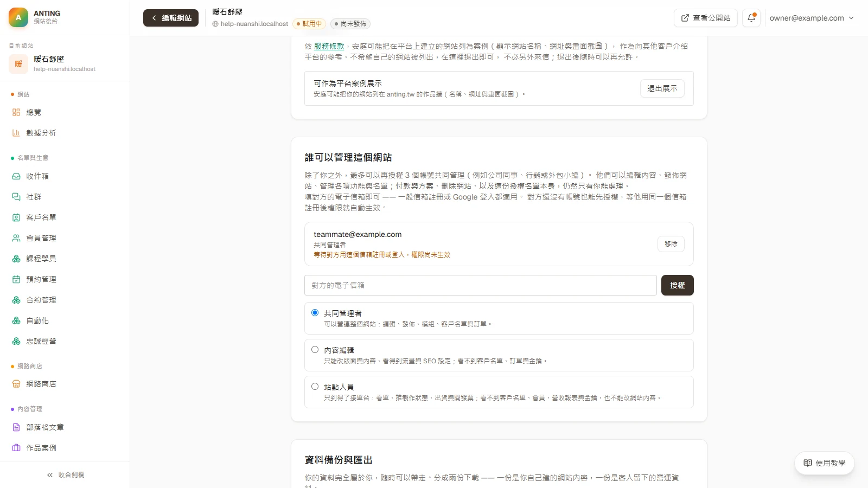Click the 退出展示 button
The height and width of the screenshot is (488, 868).
(x=662, y=88)
